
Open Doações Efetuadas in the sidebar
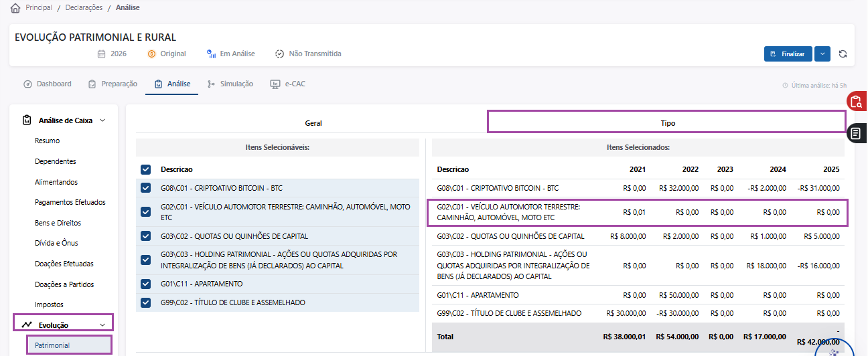pyautogui.click(x=64, y=264)
